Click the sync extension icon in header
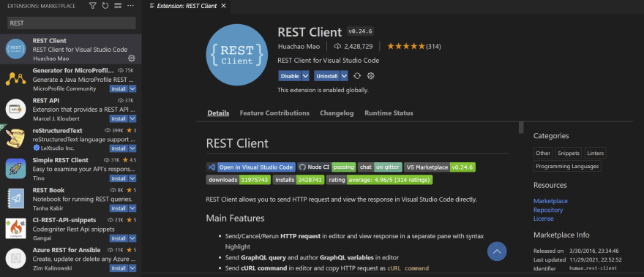The width and height of the screenshot is (644, 277). 357,76
